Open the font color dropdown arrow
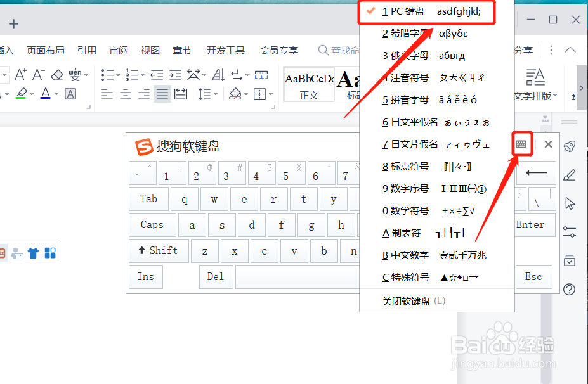The width and height of the screenshot is (588, 384). (56, 93)
